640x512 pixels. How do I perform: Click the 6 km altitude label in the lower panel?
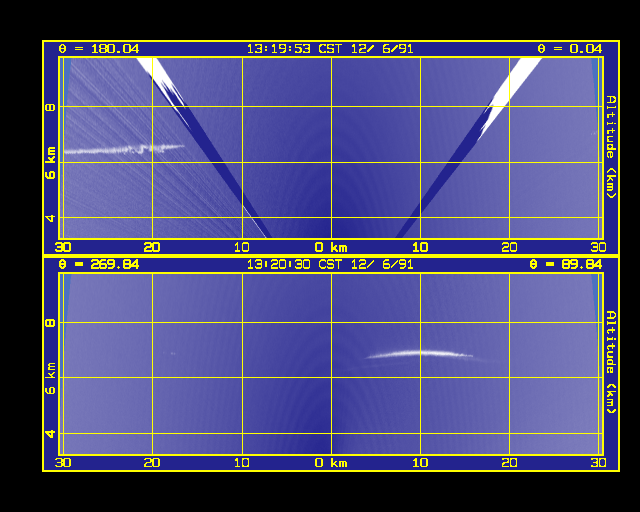tap(50, 378)
